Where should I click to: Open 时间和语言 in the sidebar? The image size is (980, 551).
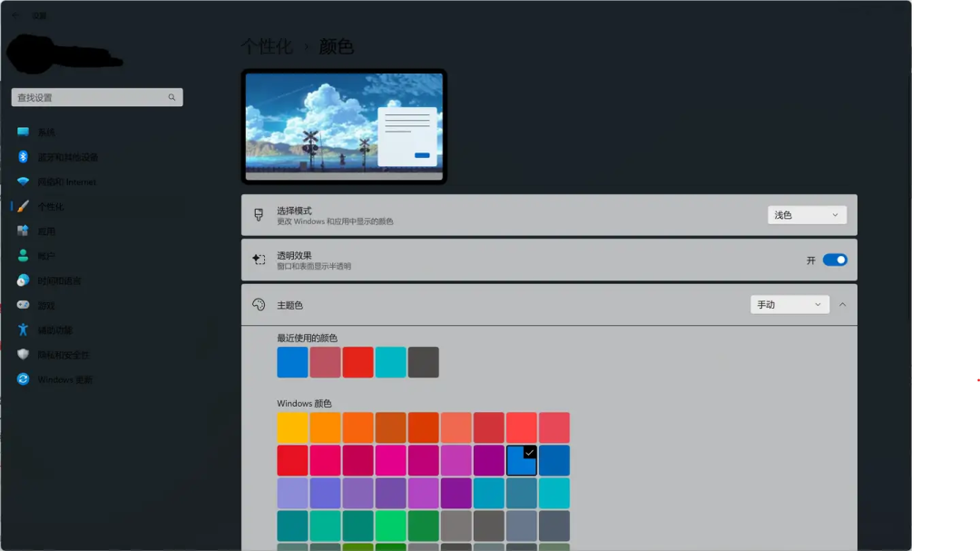click(x=59, y=281)
